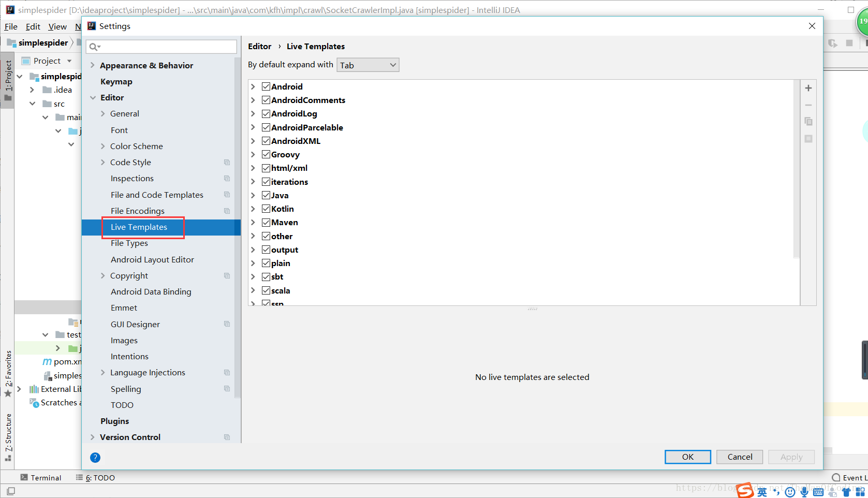Switch to the 2: Favorites side tab
Viewport: 868px width, 498px height.
pos(8,374)
